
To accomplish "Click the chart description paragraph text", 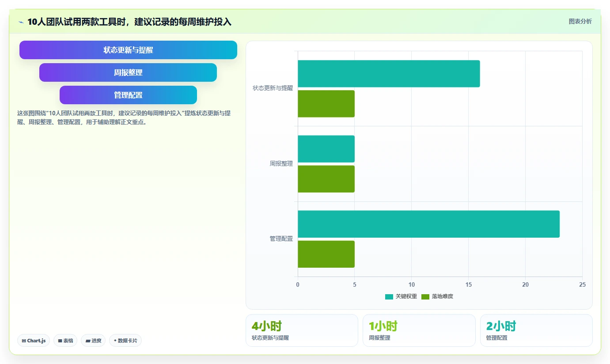I will [124, 118].
